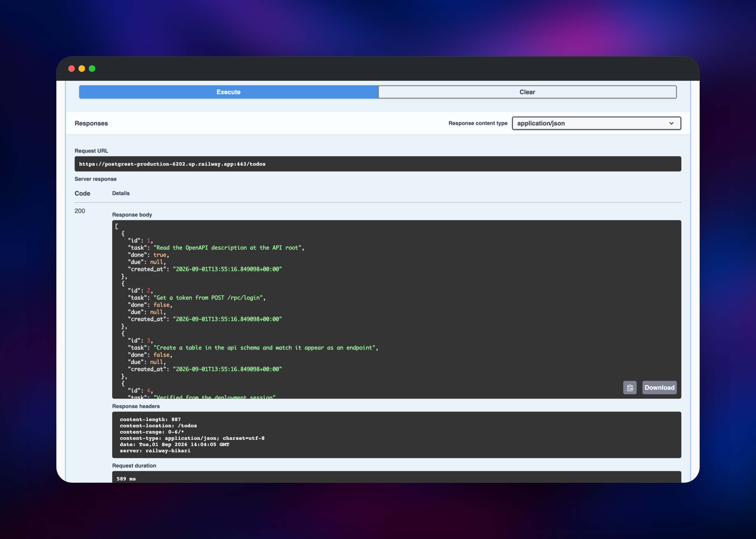Image resolution: width=756 pixels, height=539 pixels.
Task: Click the content-location: /todos header
Action: click(158, 426)
